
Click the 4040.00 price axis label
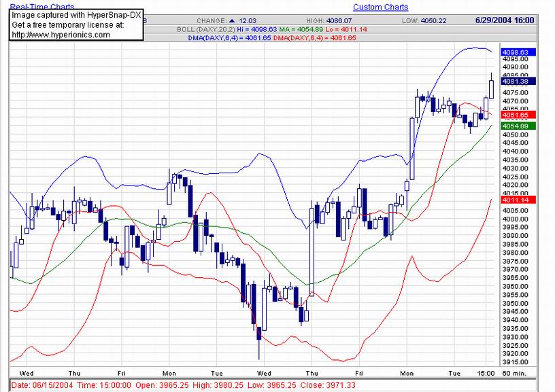pos(515,152)
